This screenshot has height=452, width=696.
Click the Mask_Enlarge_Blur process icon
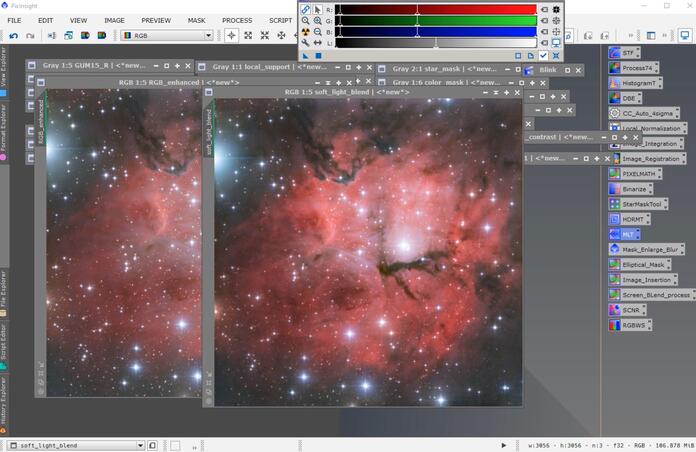coord(646,250)
